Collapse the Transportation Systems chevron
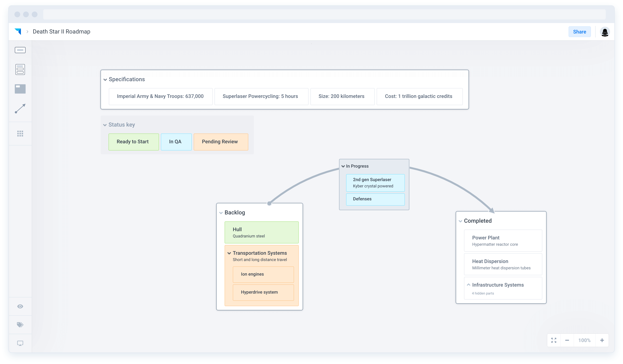The image size is (623, 364). (229, 253)
